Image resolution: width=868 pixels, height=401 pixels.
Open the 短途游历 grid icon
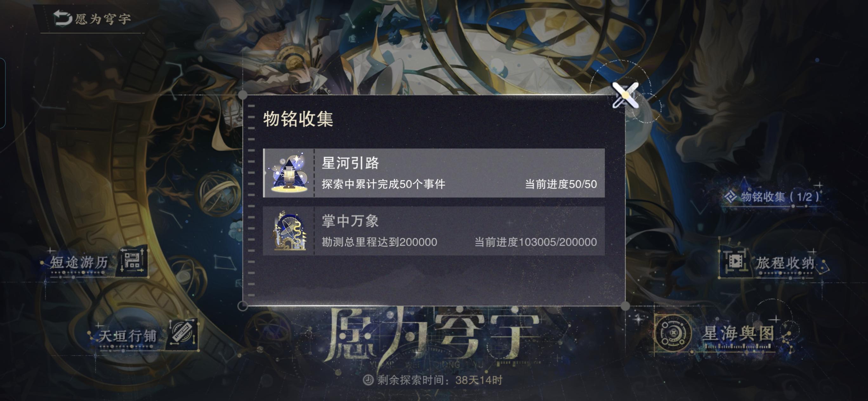132,261
